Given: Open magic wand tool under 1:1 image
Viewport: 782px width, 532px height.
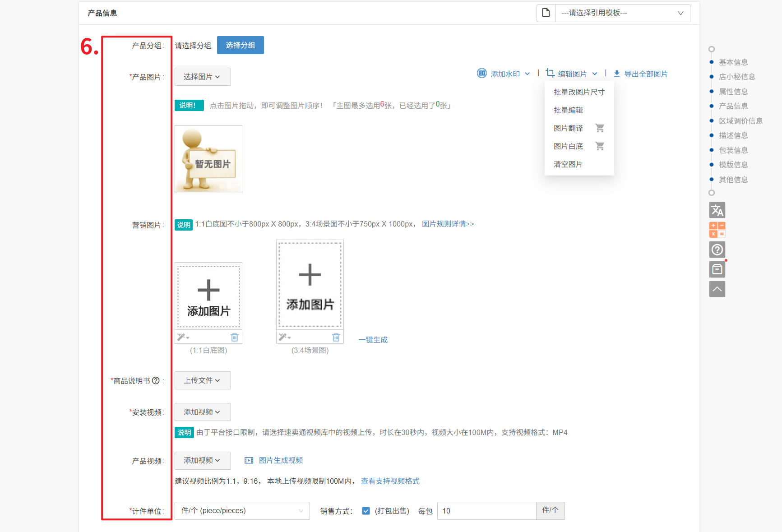Looking at the screenshot, I should (183, 338).
